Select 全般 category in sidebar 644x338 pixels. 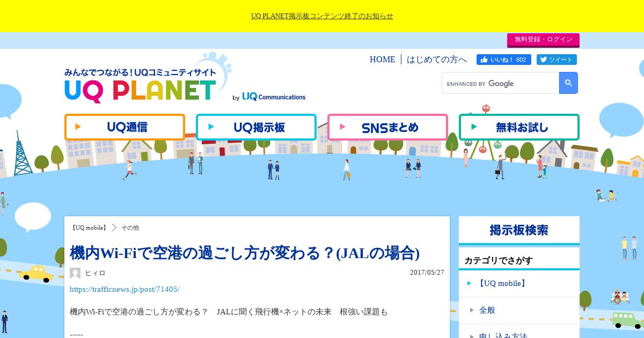coord(519,310)
